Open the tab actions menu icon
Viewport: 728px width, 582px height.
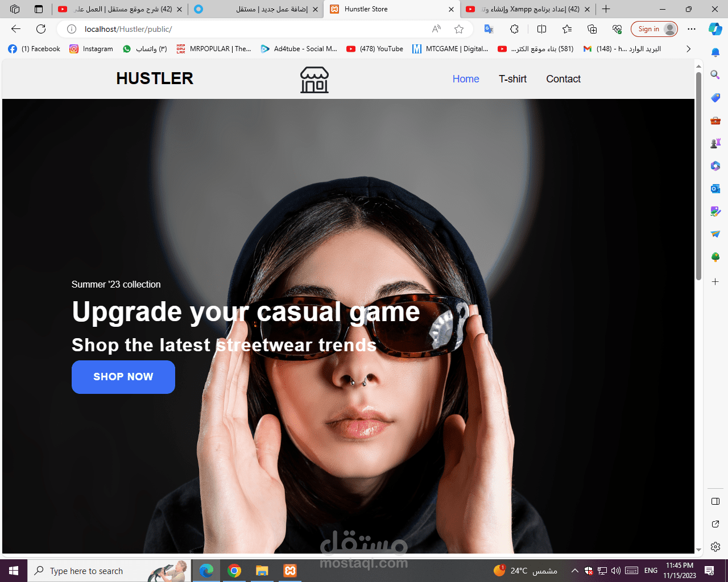pyautogui.click(x=39, y=9)
